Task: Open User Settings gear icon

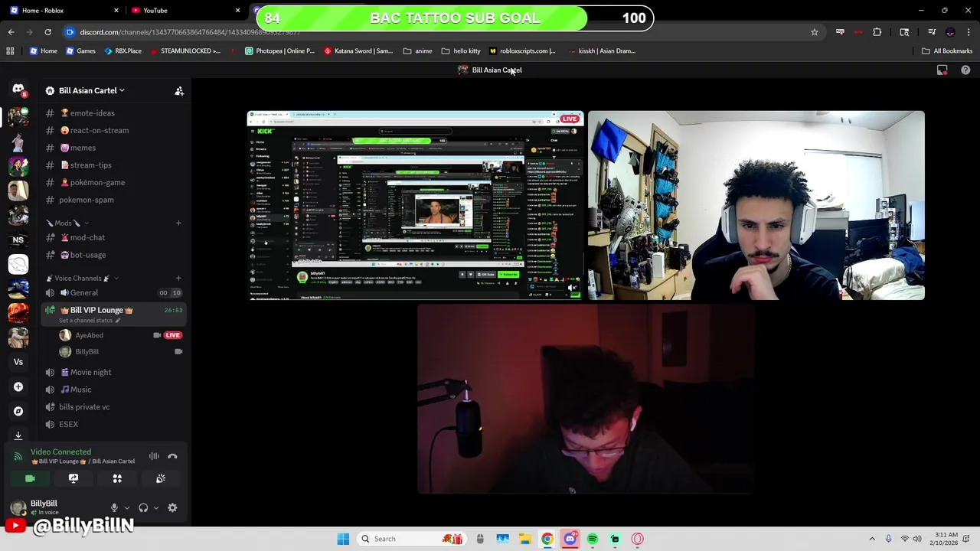Action: click(172, 507)
